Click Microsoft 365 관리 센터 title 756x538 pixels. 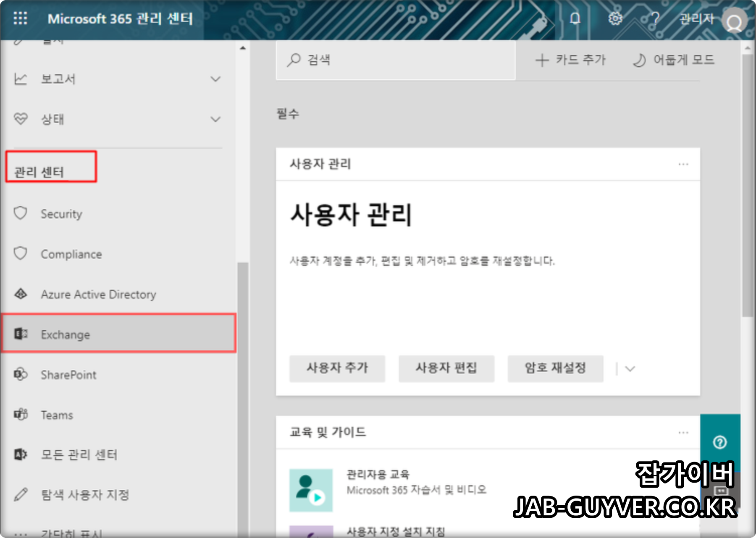click(120, 19)
